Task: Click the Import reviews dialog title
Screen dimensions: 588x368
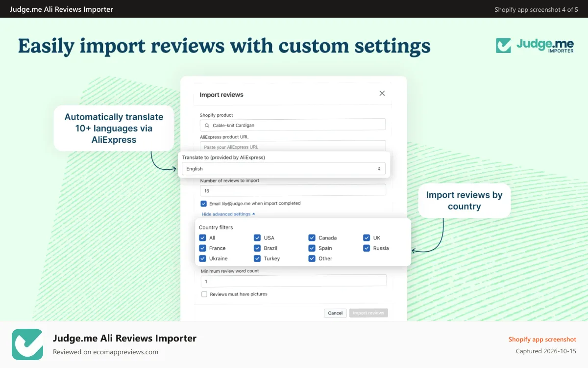Action: (221, 95)
